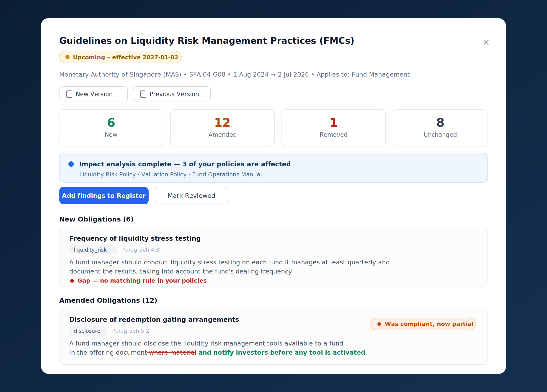Select the 12 Amended summary card

[x=222, y=128]
